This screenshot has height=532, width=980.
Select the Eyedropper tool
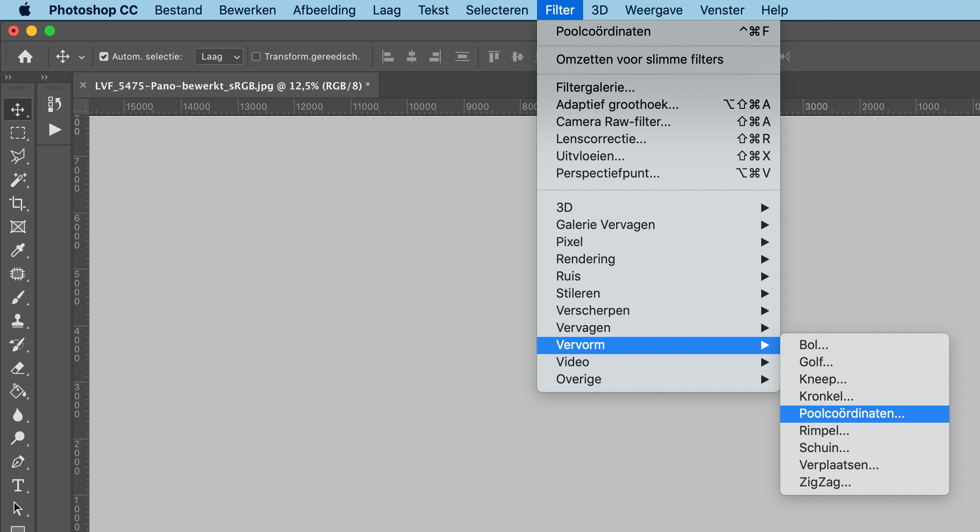(18, 250)
